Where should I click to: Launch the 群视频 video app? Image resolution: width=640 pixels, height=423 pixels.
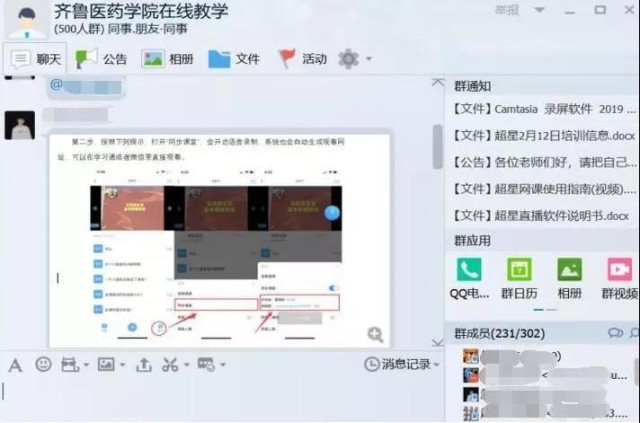(620, 278)
